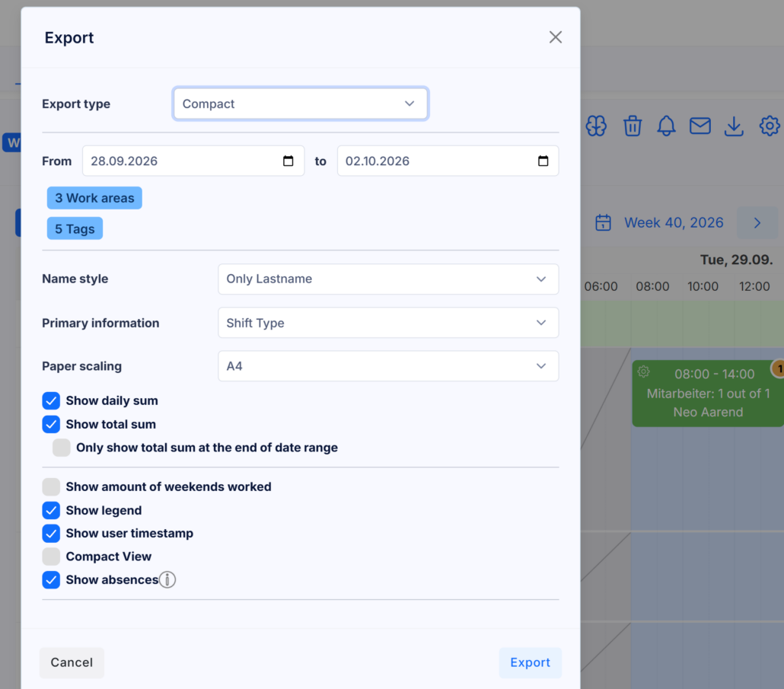784x689 pixels.
Task: Click the trash delete icon
Action: pos(632,126)
